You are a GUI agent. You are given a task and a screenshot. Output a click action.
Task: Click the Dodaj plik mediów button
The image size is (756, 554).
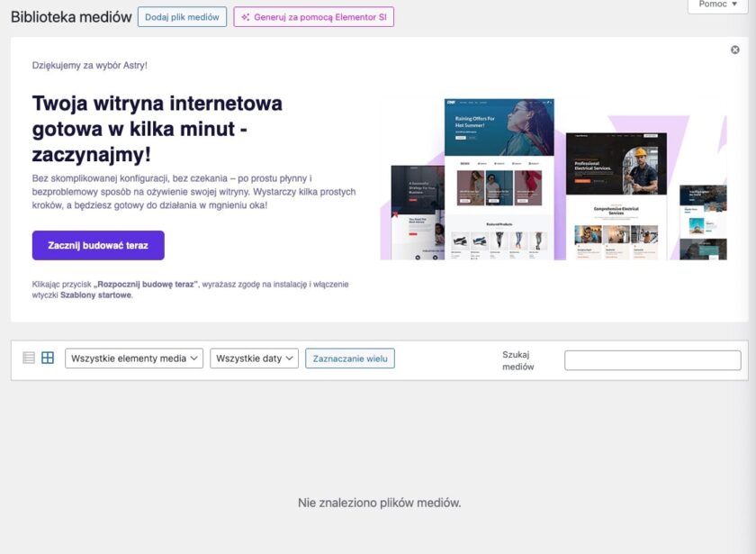[x=181, y=16]
